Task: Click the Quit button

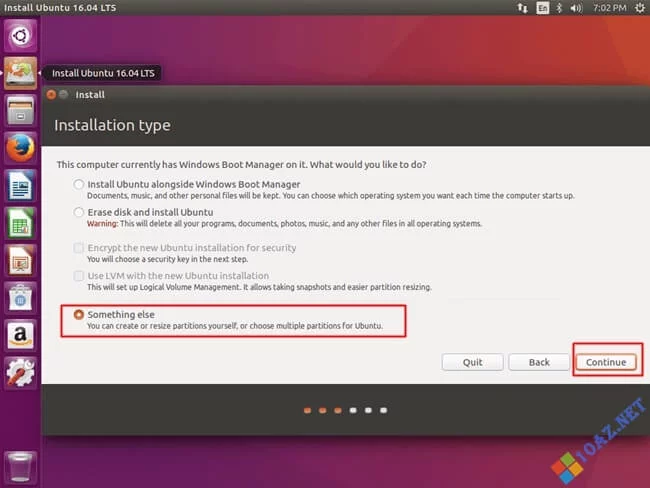Action: tap(473, 362)
